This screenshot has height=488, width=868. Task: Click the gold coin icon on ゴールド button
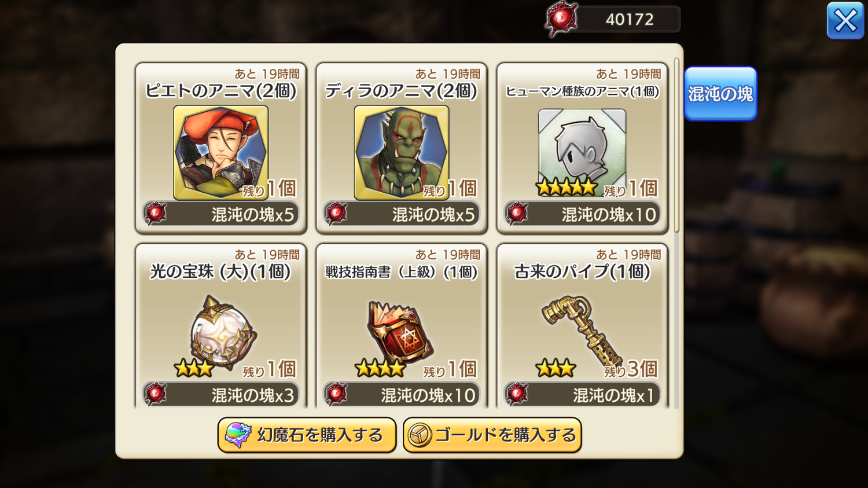[420, 435]
